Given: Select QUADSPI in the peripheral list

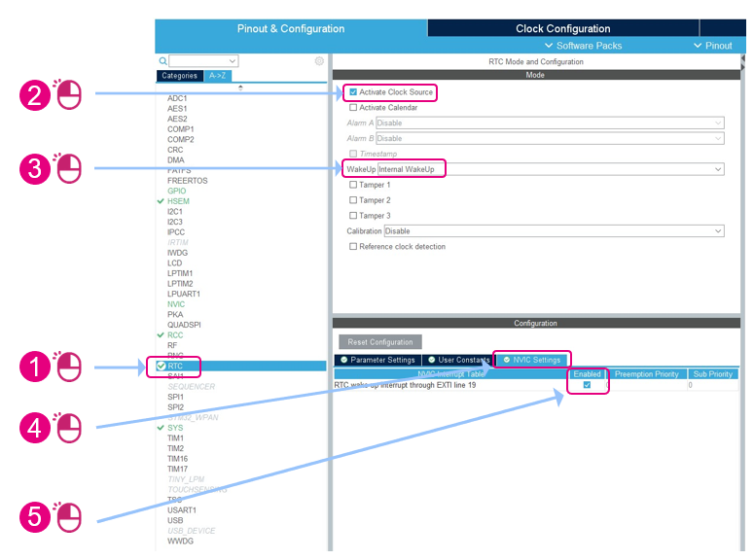Looking at the screenshot, I should pos(184,325).
